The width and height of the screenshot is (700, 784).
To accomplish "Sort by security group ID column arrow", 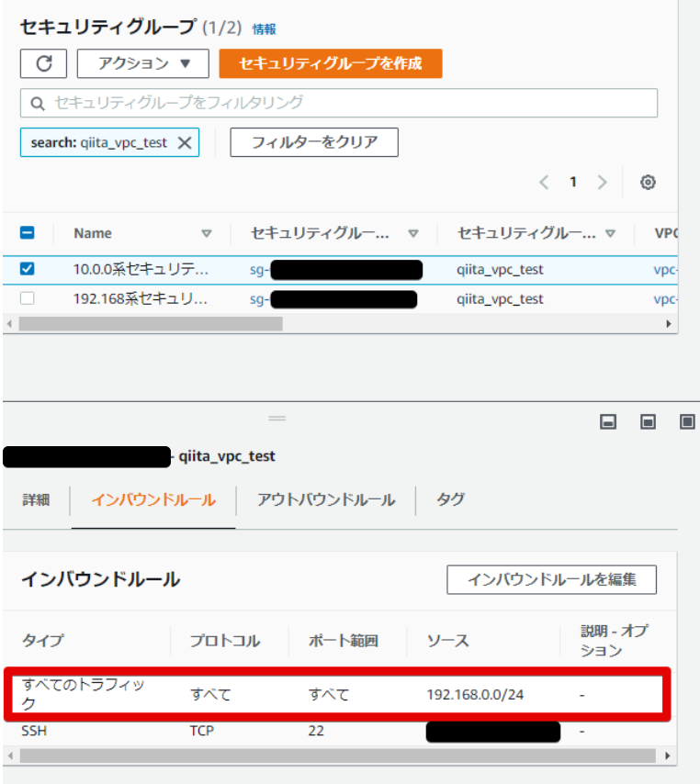I will [x=412, y=233].
